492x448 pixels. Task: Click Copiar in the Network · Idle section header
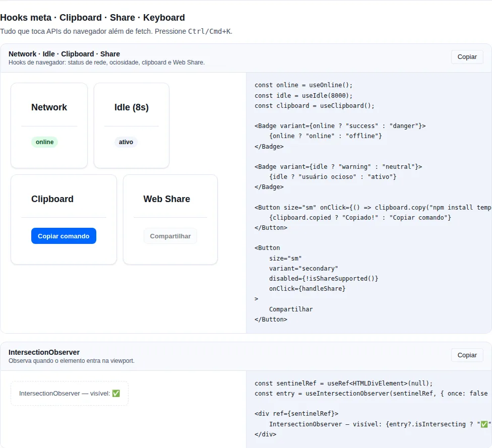[x=467, y=57]
